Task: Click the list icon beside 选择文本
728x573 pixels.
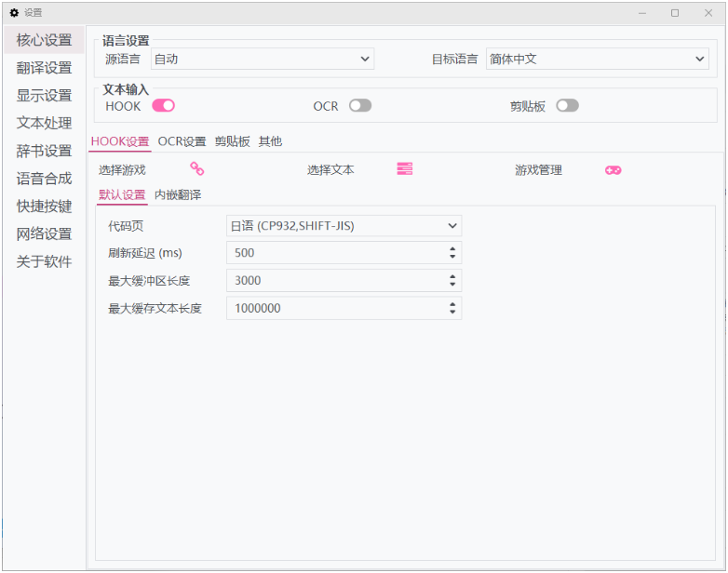Action: [x=404, y=169]
